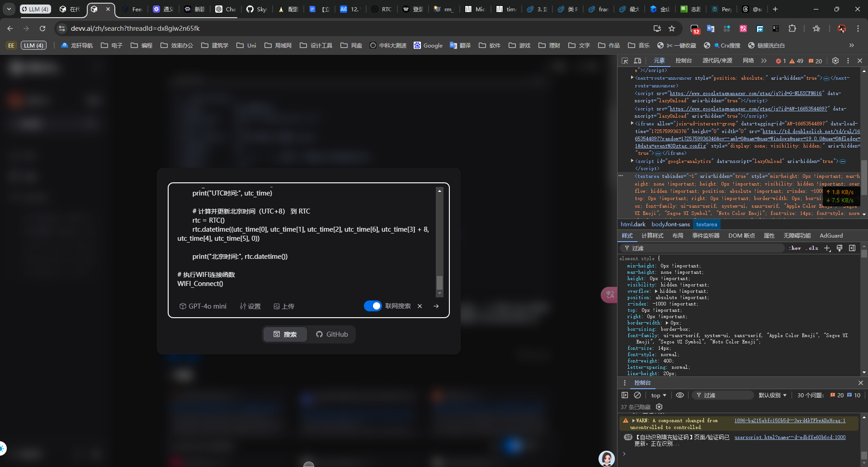Click the new style rule plus icon
Screen dimensions: 868x467
click(827, 248)
